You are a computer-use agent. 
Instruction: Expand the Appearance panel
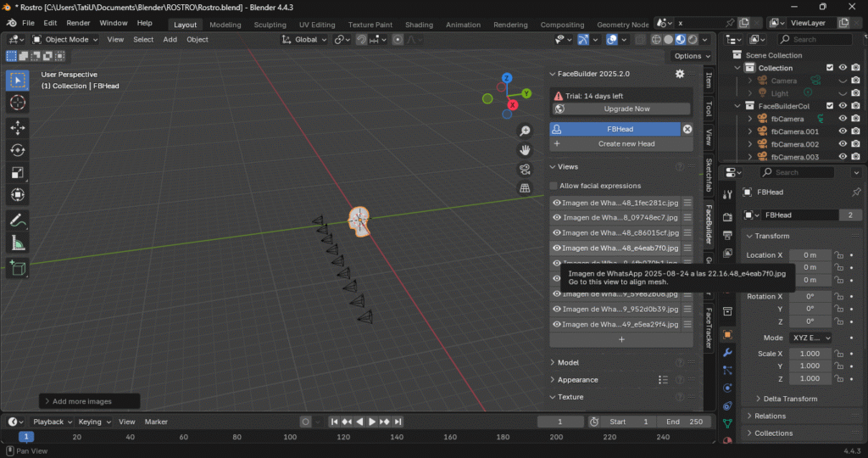[x=578, y=380]
